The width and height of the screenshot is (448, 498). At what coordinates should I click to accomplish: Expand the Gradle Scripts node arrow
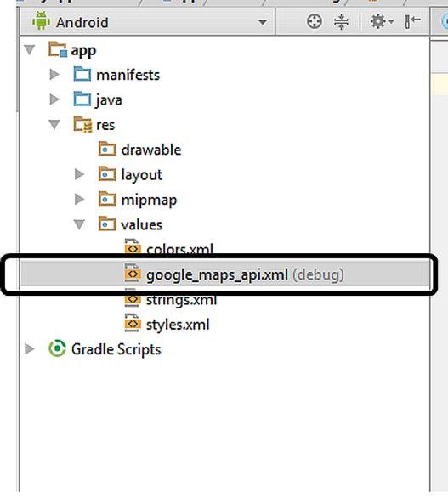click(x=30, y=349)
